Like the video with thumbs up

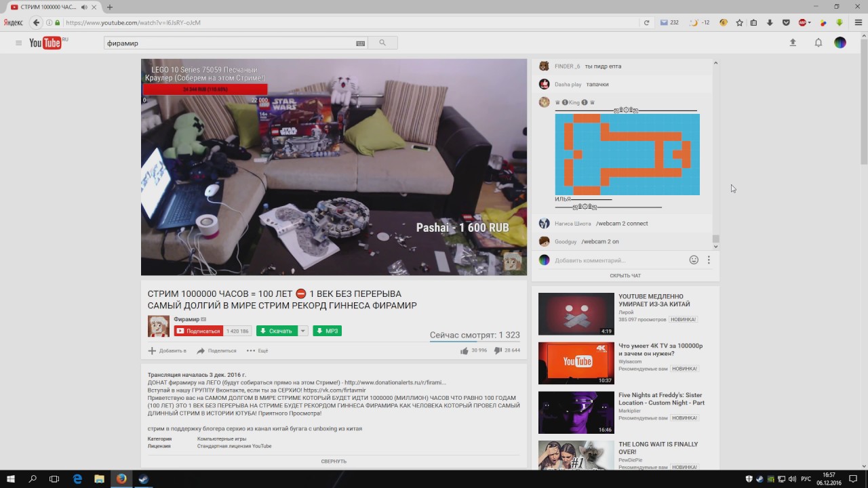point(465,350)
